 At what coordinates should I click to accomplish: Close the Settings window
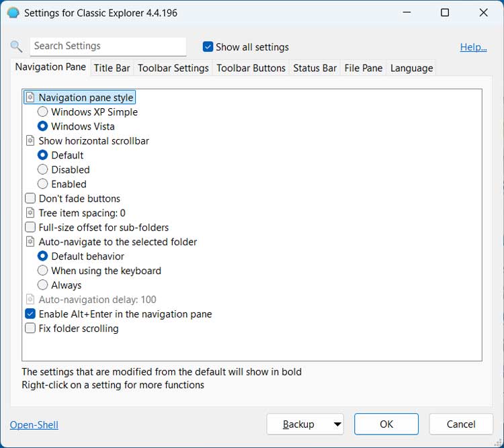483,13
